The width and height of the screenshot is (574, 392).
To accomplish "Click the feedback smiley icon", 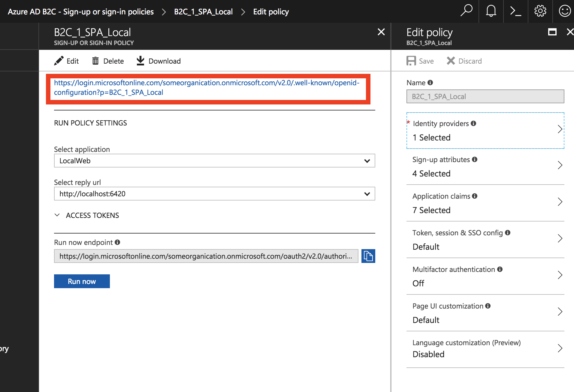I will click(x=564, y=11).
